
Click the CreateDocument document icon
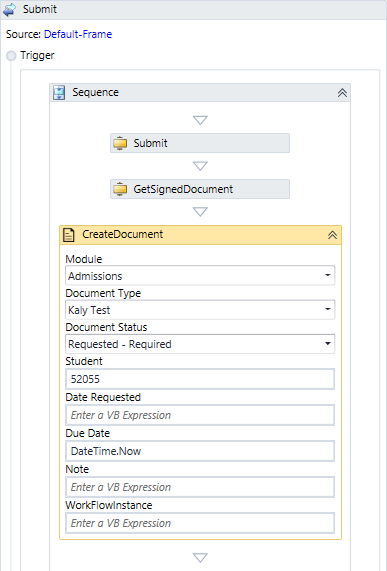point(69,235)
